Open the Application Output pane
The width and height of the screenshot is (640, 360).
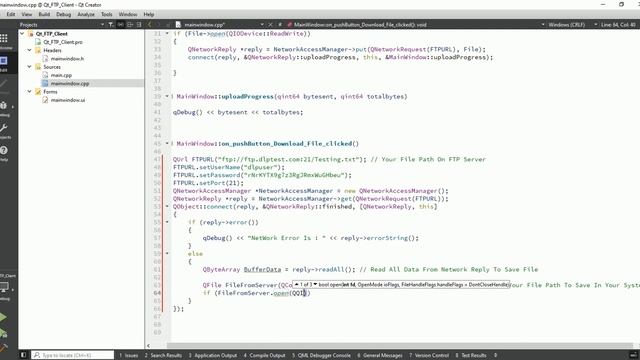213,356
